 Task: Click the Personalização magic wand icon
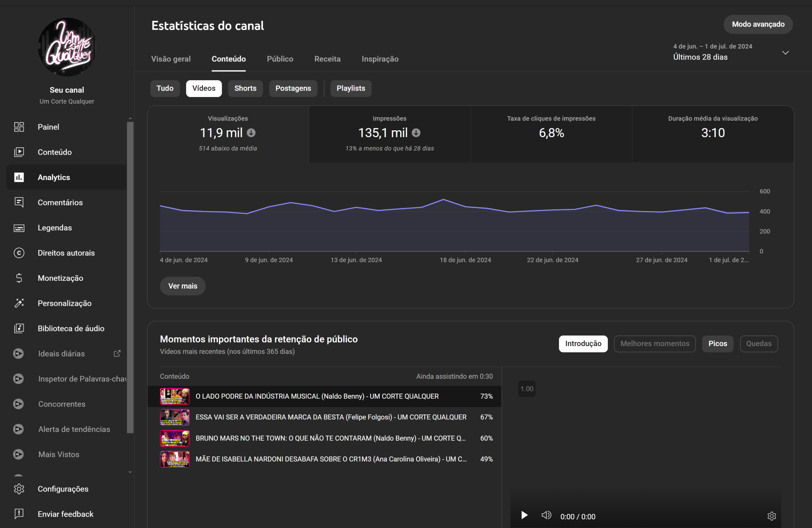click(19, 303)
